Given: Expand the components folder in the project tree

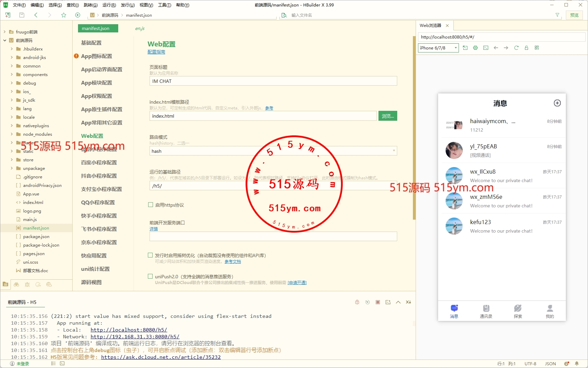Looking at the screenshot, I should pos(12,74).
